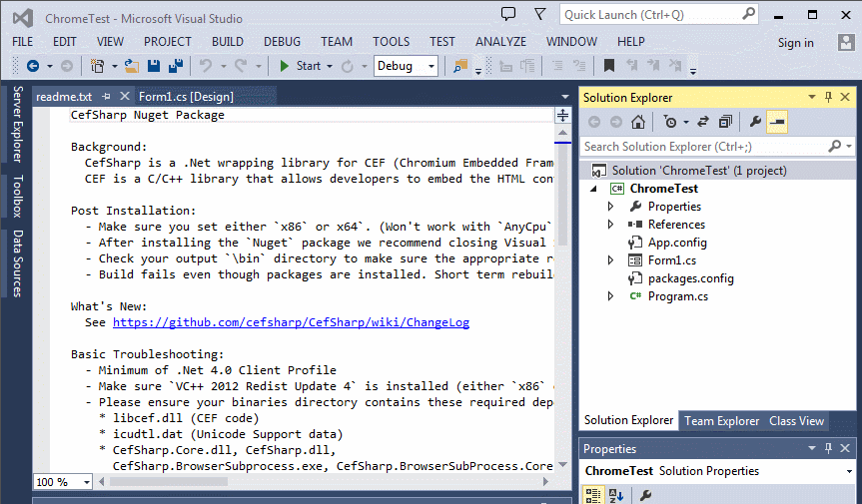
Task: Toggle pin on the Solution Explorer panel
Action: (x=828, y=97)
